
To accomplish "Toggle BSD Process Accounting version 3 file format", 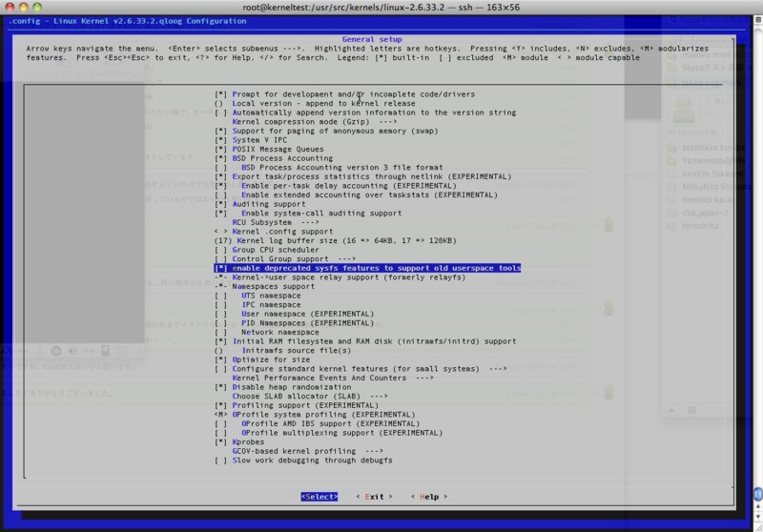I will [x=220, y=168].
